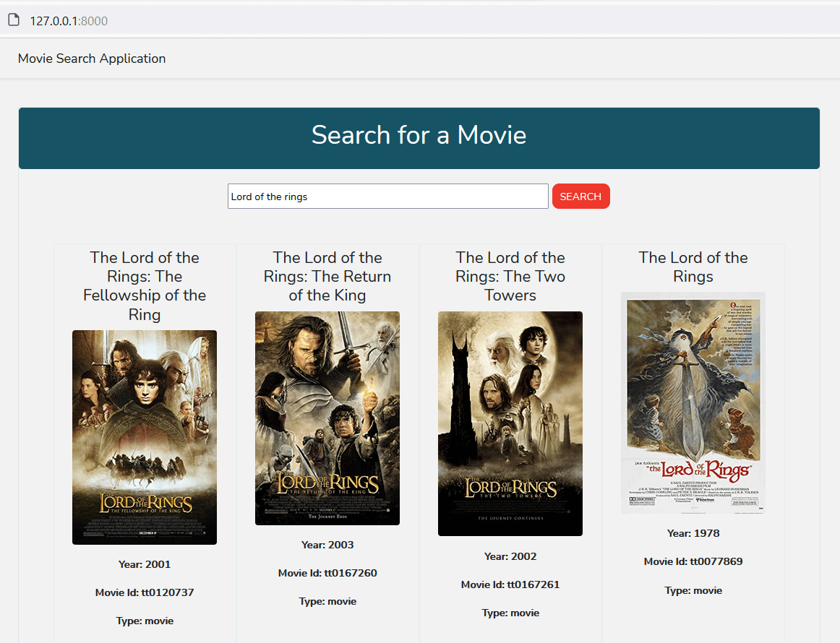Open the Movie Search Application navbar brand

coord(92,59)
